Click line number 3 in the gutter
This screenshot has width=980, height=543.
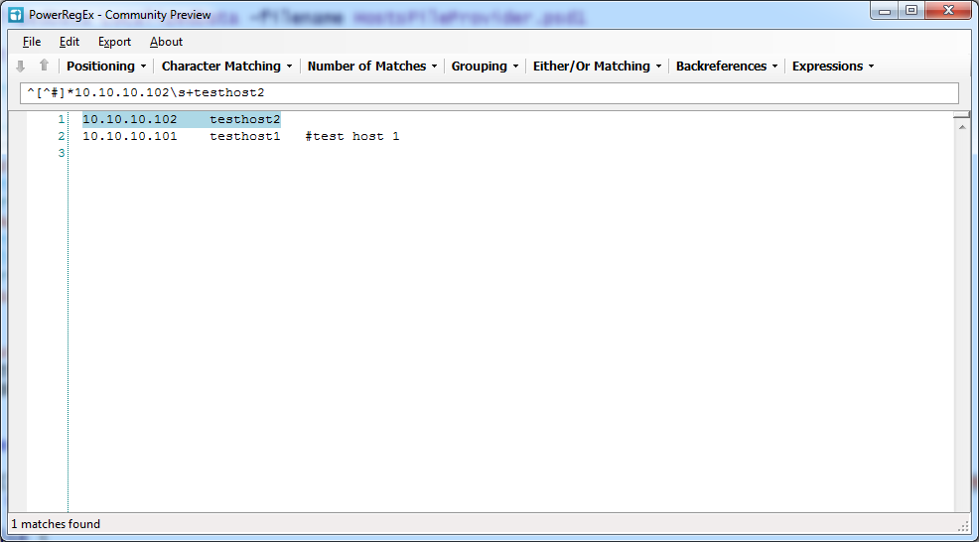tap(62, 153)
